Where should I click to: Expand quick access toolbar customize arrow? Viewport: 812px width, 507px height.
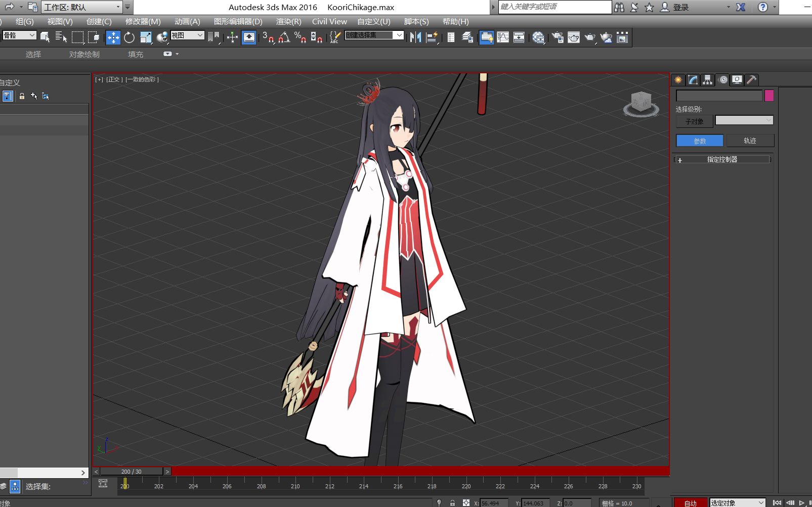[128, 7]
